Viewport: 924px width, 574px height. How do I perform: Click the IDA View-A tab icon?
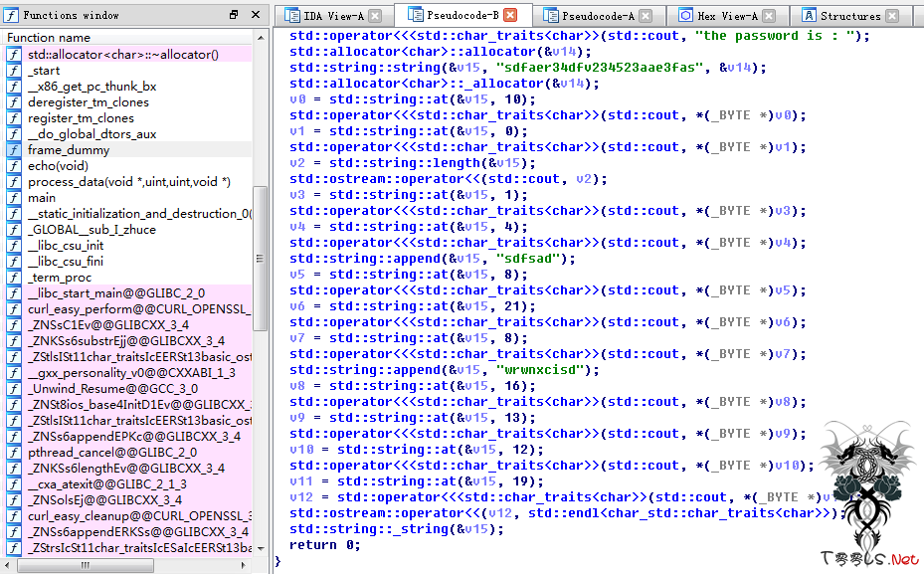click(292, 16)
